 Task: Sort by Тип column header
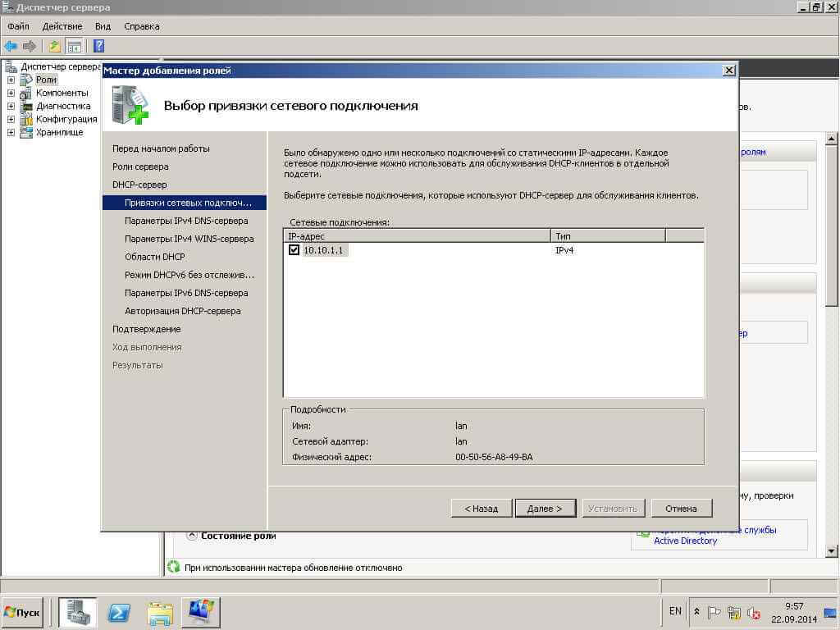click(608, 235)
